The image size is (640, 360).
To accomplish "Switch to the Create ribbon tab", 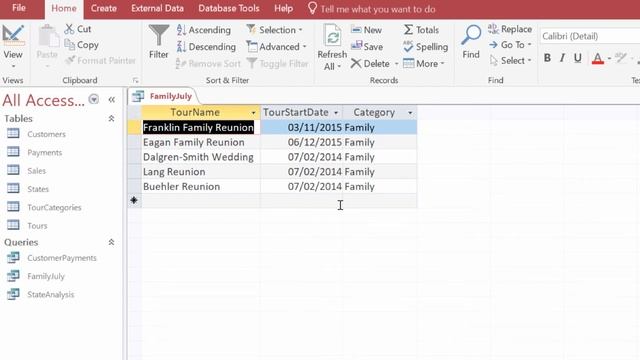I will pos(104,8).
